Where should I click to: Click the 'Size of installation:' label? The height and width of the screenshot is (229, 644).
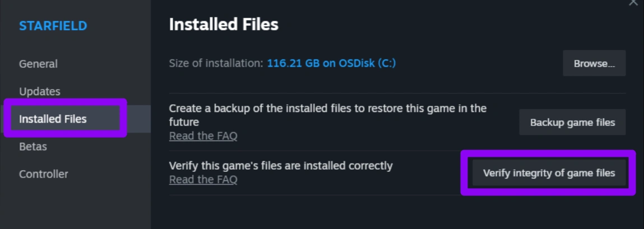(216, 63)
